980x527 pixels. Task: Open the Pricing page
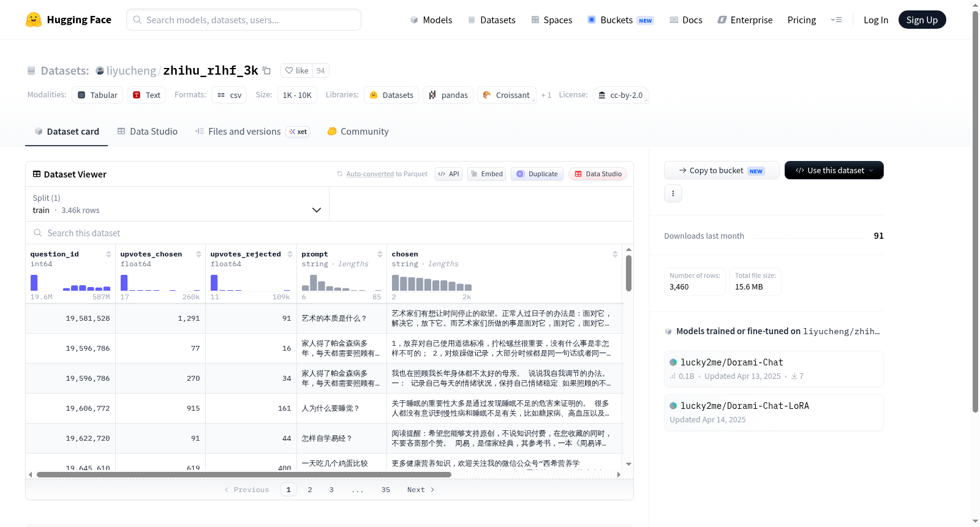click(801, 20)
